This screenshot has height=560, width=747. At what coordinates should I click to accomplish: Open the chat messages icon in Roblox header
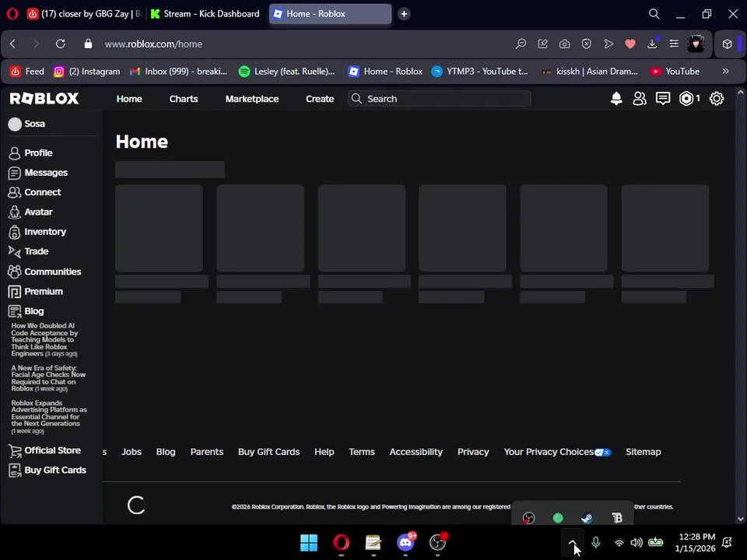663,99
